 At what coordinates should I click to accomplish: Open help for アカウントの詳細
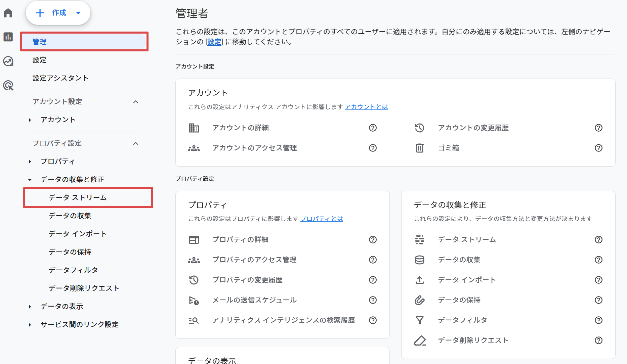pyautogui.click(x=373, y=128)
